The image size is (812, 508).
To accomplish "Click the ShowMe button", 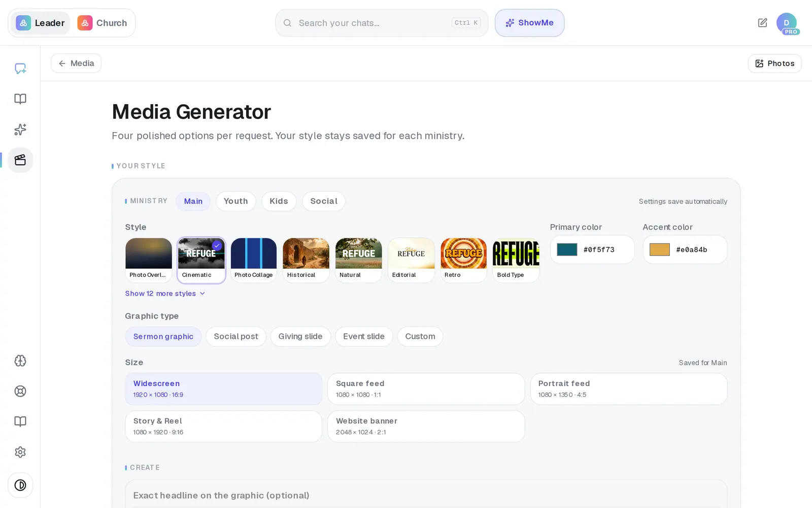I will (529, 23).
